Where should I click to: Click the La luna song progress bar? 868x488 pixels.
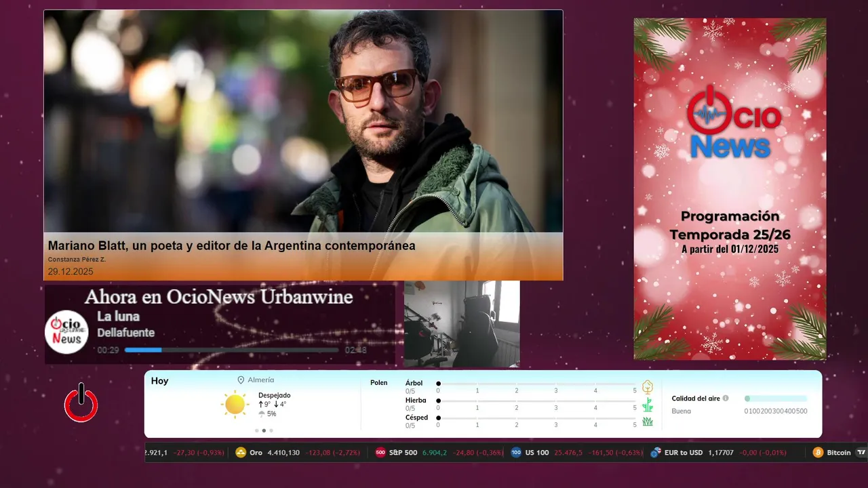(x=231, y=350)
